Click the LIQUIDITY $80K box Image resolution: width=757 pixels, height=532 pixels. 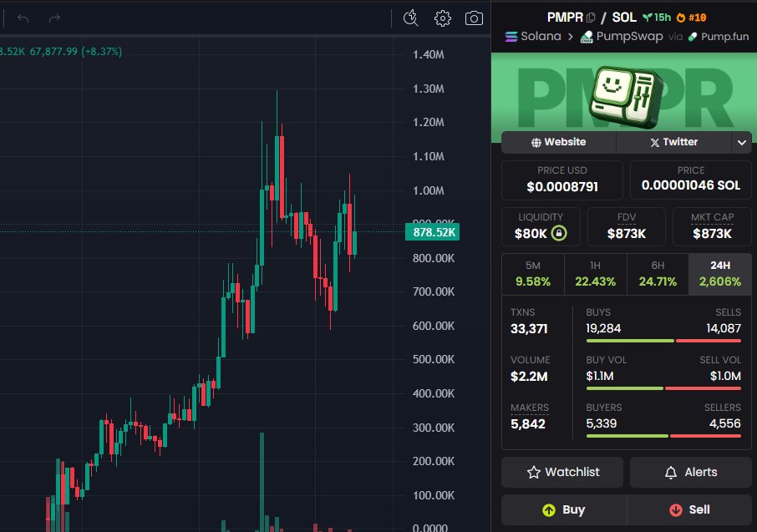click(x=541, y=227)
